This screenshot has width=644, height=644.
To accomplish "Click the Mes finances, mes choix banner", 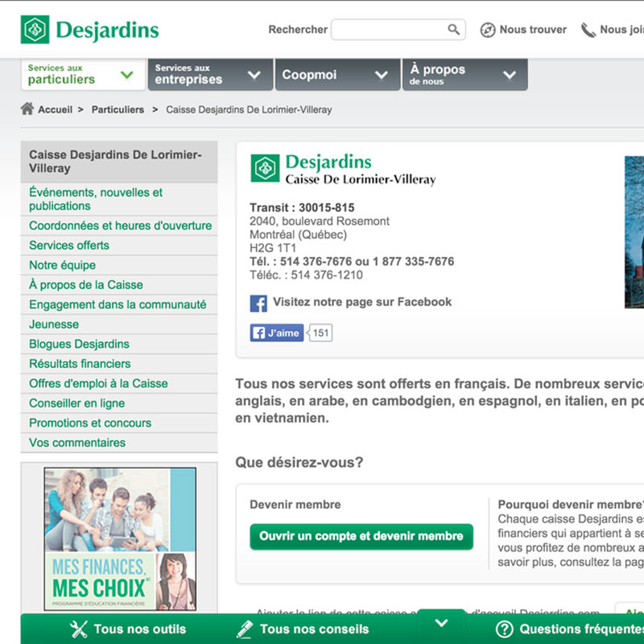I will pyautogui.click(x=120, y=539).
